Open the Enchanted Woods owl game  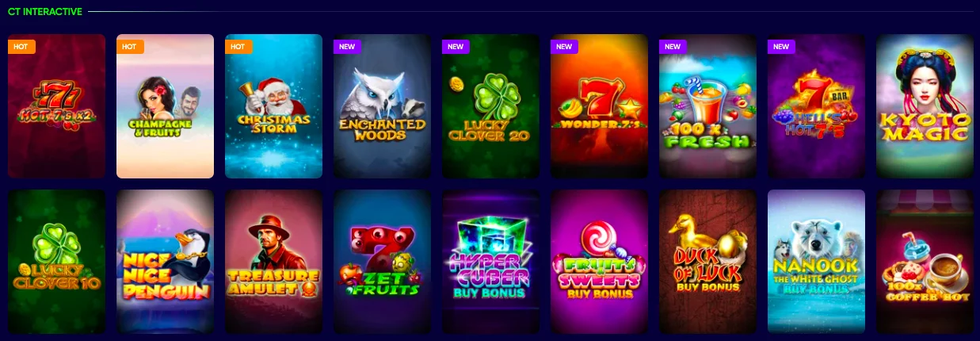[x=382, y=106]
